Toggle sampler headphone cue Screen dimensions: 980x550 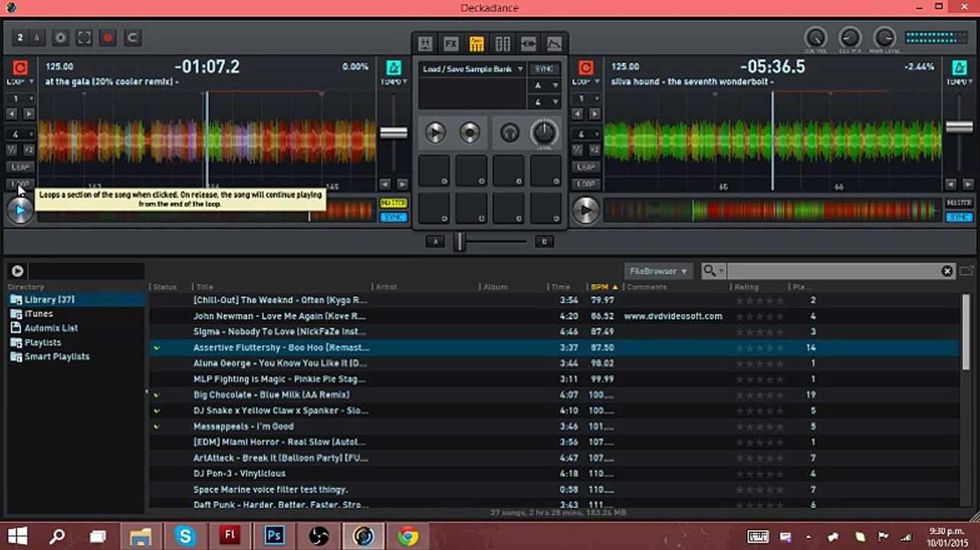pos(509,133)
